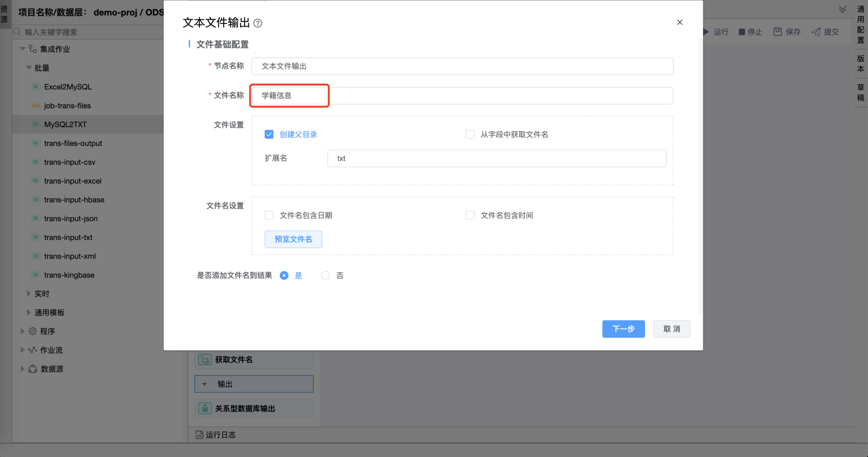The width and height of the screenshot is (868, 457).
Task: Collapse the 输出 component group
Action: click(204, 384)
